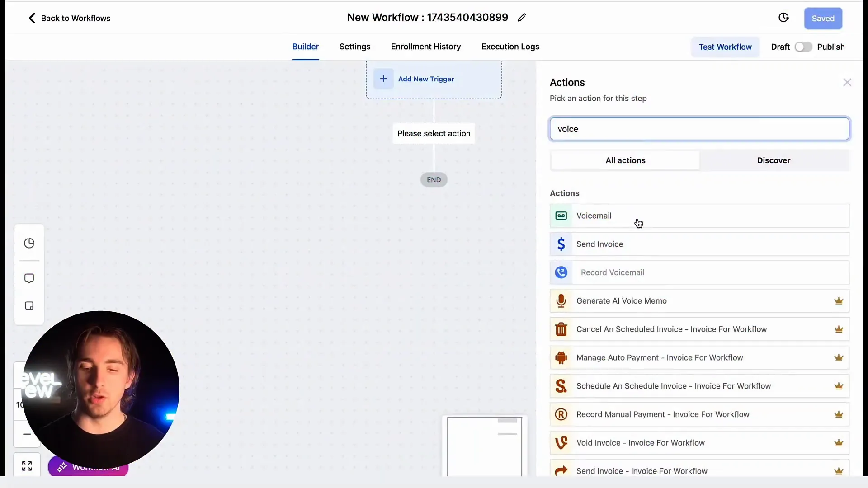The height and width of the screenshot is (488, 868).
Task: Click the trash icon for Cancel Scheduled Invoice
Action: click(x=561, y=329)
